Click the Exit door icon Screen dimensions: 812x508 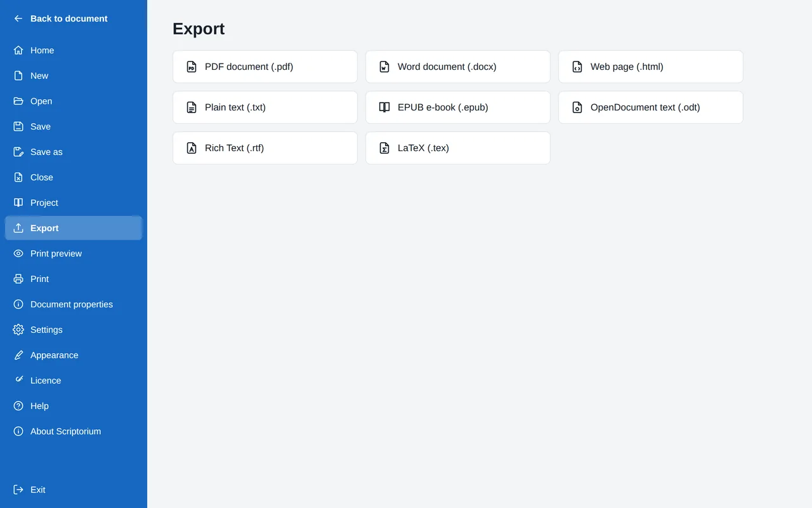tap(18, 490)
